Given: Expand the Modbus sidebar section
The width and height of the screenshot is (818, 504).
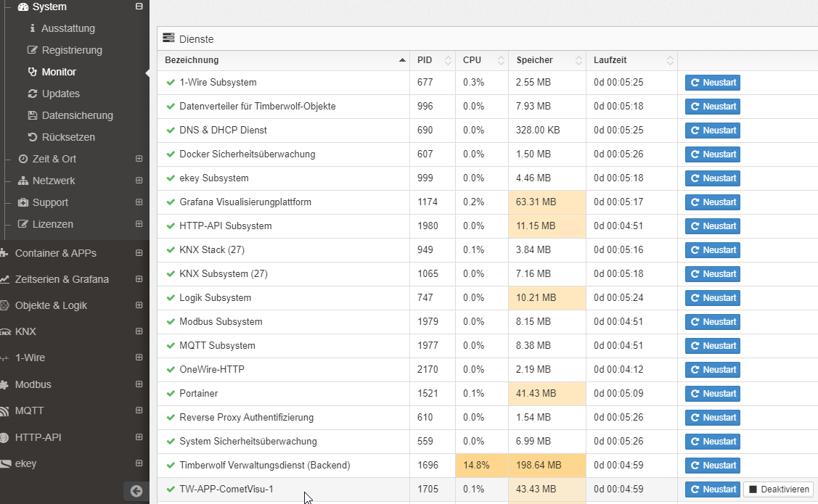Looking at the screenshot, I should pos(139,384).
